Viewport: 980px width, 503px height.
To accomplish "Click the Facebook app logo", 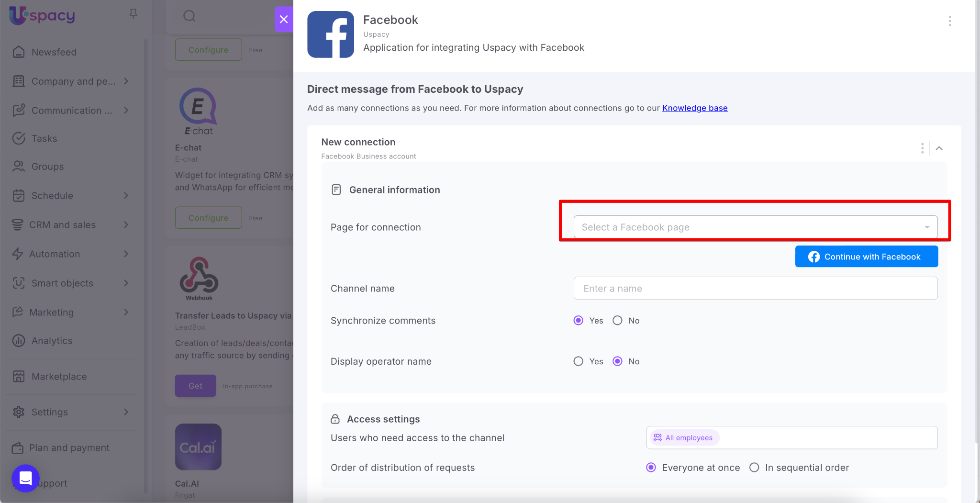I will [331, 34].
